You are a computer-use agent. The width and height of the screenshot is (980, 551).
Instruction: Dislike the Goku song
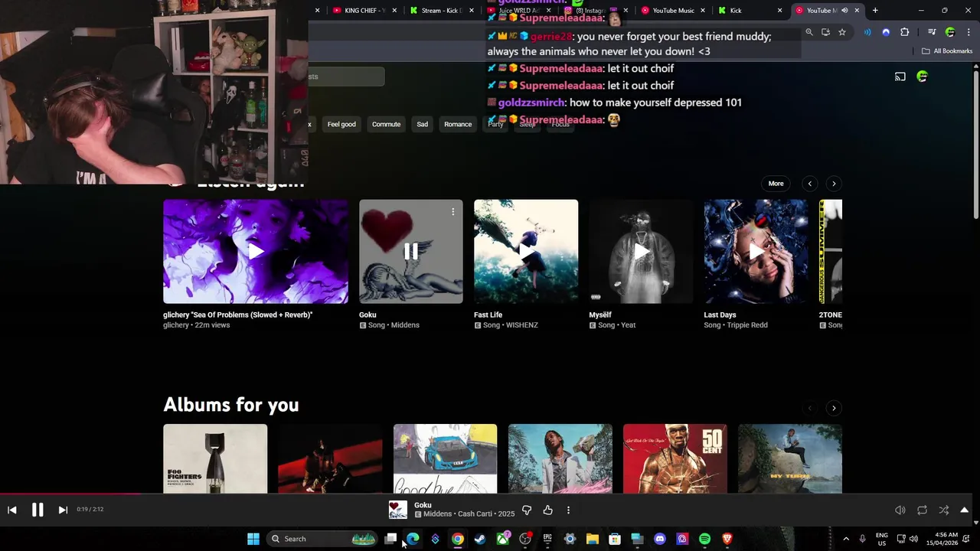point(526,510)
